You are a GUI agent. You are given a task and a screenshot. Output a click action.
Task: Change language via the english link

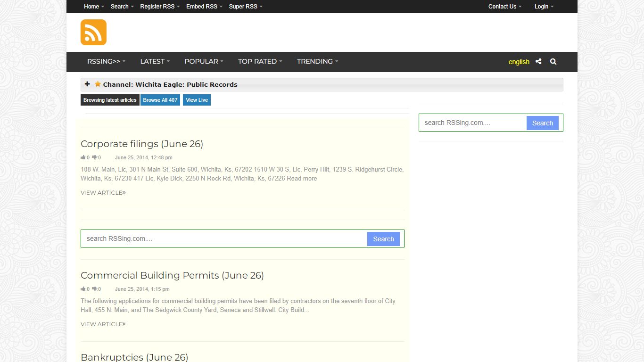(519, 62)
